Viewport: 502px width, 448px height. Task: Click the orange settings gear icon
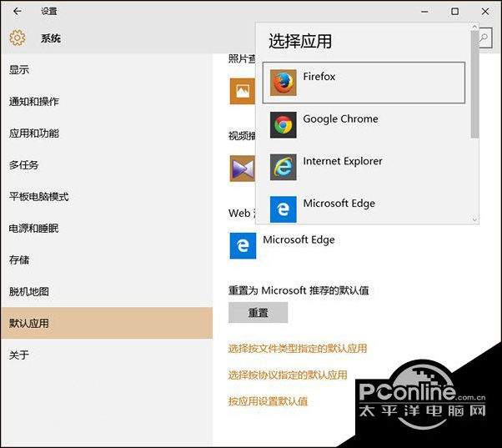click(18, 38)
